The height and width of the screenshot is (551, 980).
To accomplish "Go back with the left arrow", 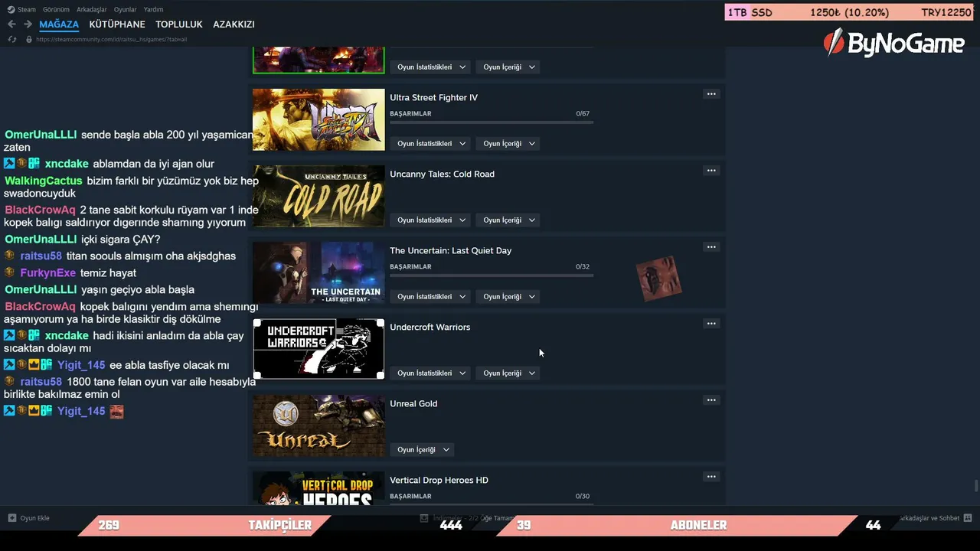I will pyautogui.click(x=11, y=24).
